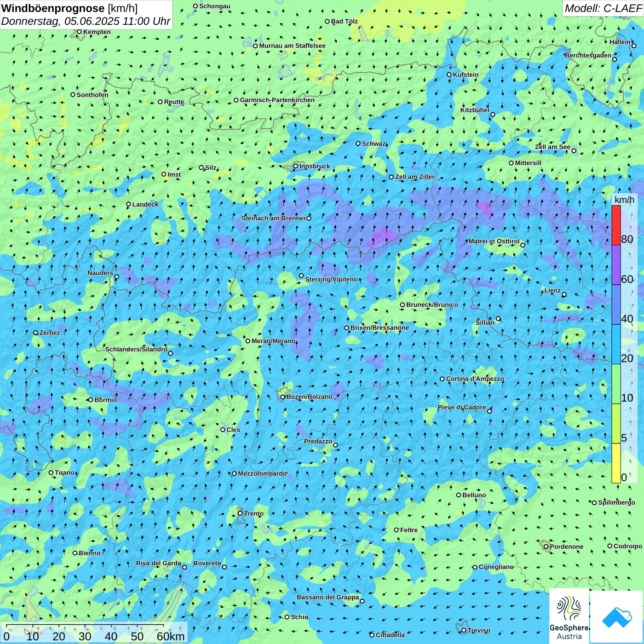Click the Belluno marker dot
The height and width of the screenshot is (644, 644).
point(459,495)
